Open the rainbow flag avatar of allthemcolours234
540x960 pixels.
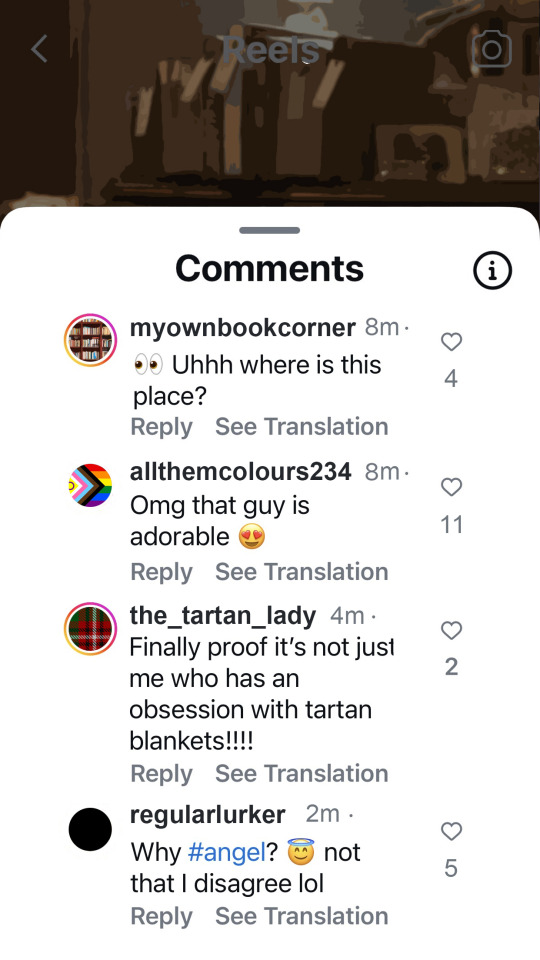(90, 485)
